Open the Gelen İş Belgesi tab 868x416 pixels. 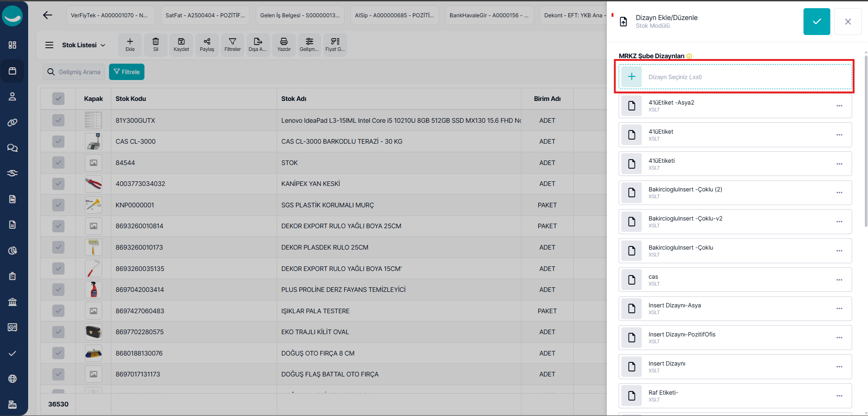tap(300, 15)
